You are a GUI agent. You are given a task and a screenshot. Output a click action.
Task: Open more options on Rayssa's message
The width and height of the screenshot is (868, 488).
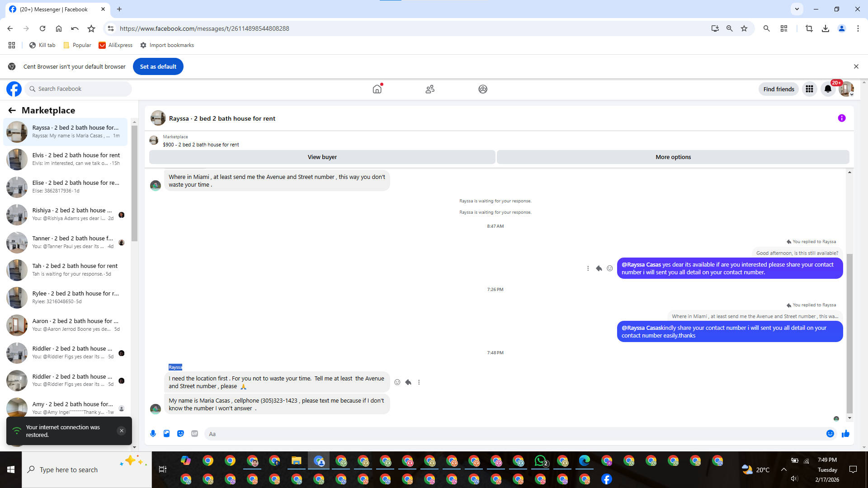click(419, 382)
